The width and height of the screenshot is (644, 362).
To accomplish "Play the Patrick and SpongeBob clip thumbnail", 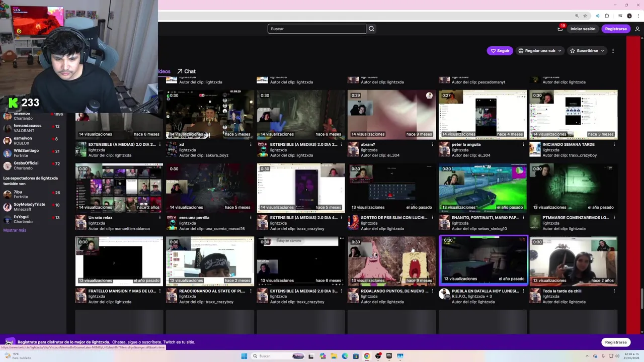I will (x=391, y=261).
